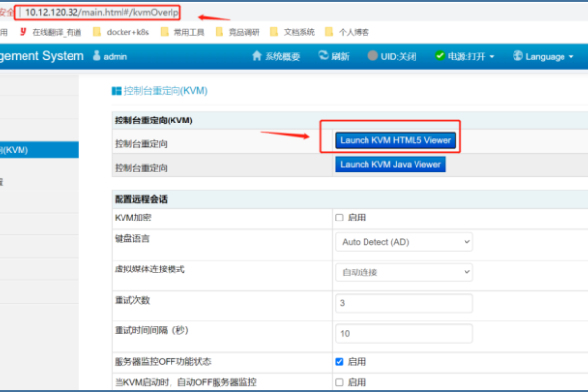
Task: Expand the 电源:打开 power menu
Action: [x=465, y=57]
